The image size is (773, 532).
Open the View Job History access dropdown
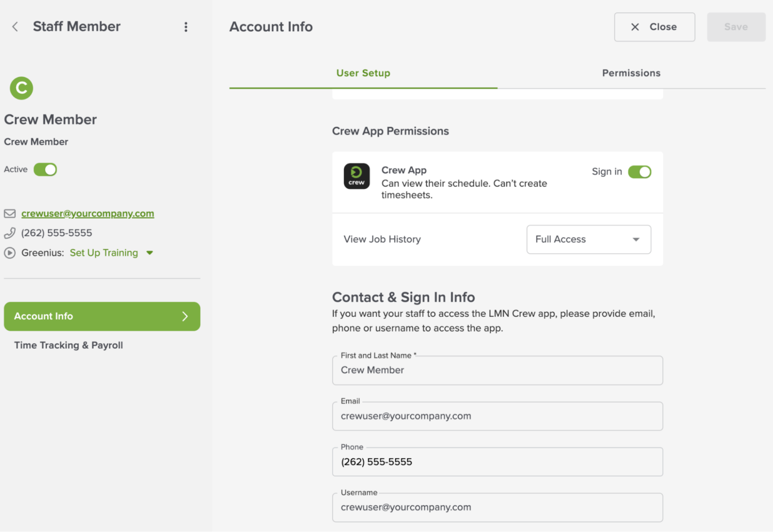tap(588, 239)
